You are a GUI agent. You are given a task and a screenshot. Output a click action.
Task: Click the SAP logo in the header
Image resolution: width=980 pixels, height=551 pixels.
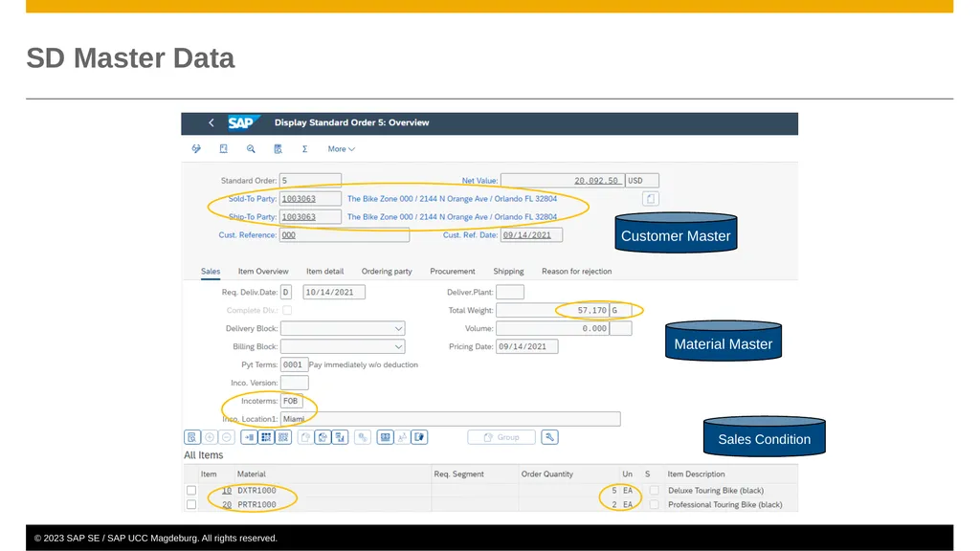[242, 122]
